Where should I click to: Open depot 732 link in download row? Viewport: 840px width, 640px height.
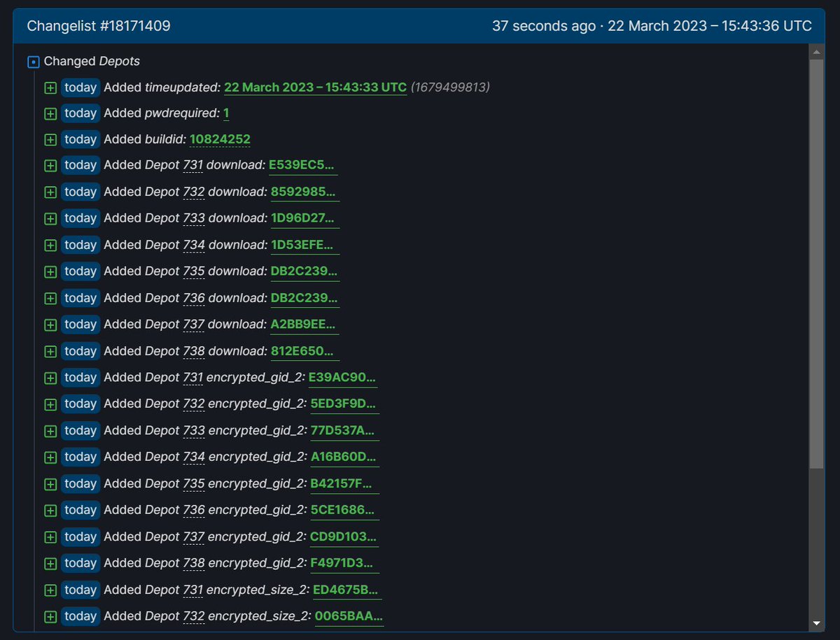pyautogui.click(x=194, y=192)
